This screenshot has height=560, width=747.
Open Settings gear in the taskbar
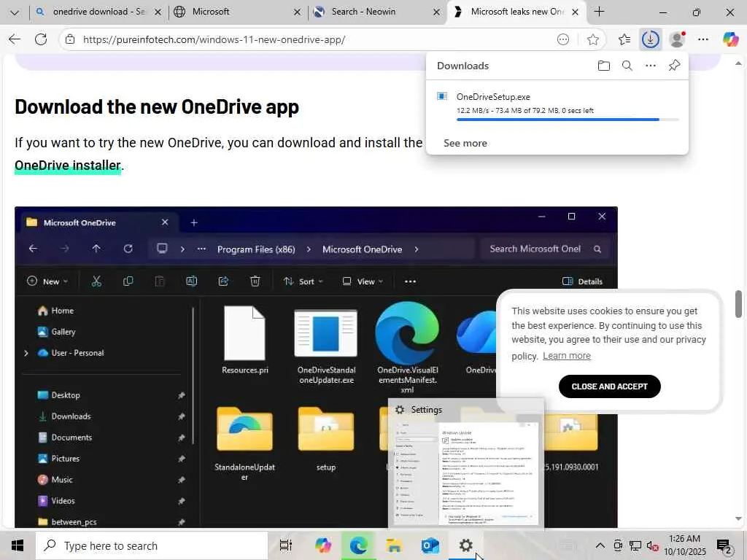pos(466,545)
